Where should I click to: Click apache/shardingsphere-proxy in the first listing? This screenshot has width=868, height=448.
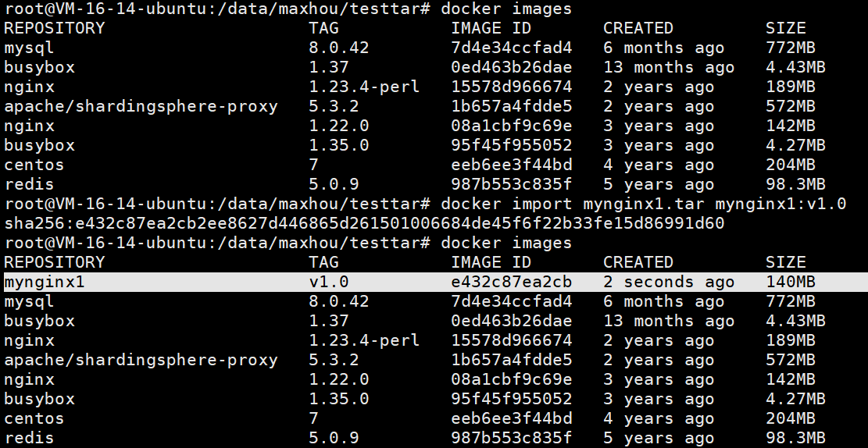141,106
